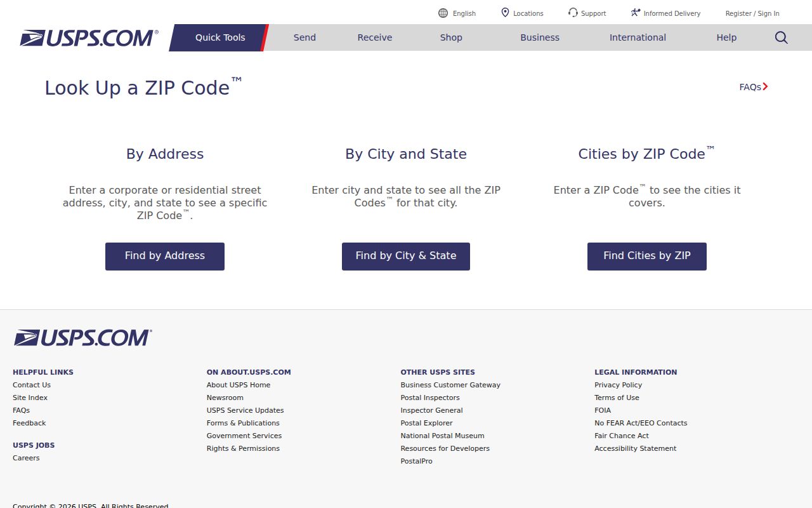This screenshot has height=508, width=812.
Task: Open National Postal Museum link
Action: point(443,436)
